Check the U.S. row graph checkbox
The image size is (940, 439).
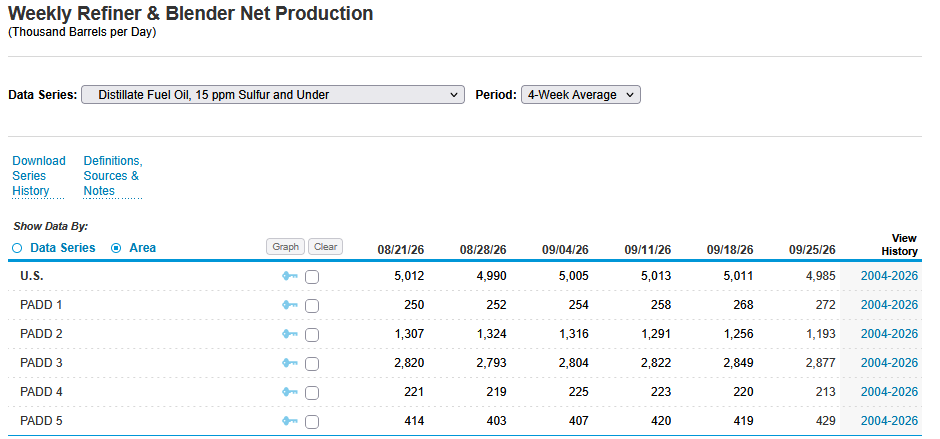pos(312,277)
